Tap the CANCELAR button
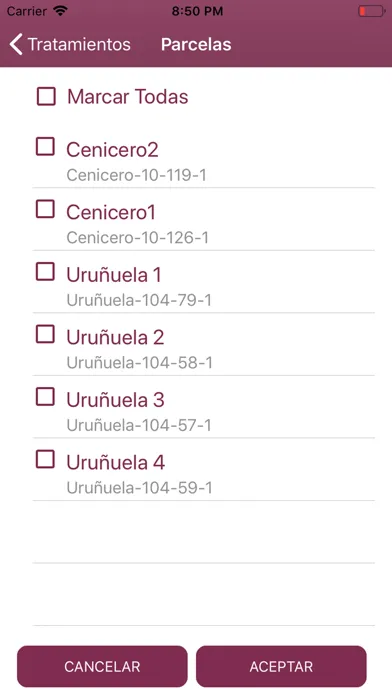The image size is (392, 696). click(x=102, y=666)
